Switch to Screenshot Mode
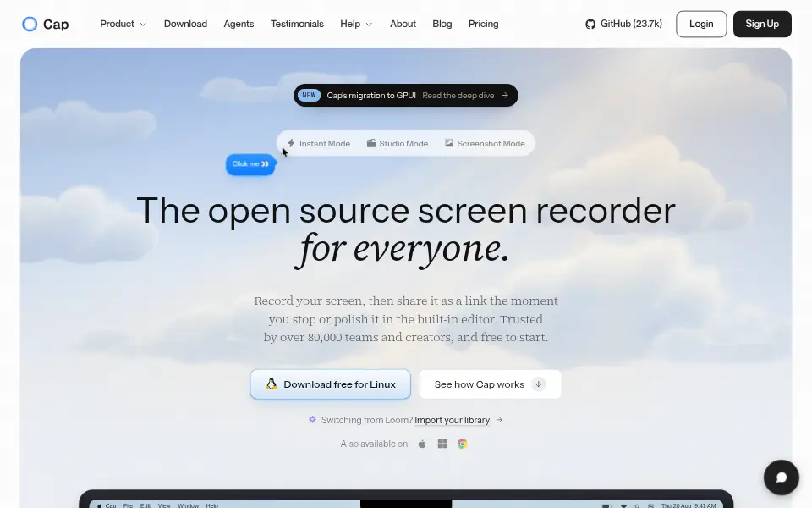812x508 pixels. pos(486,144)
